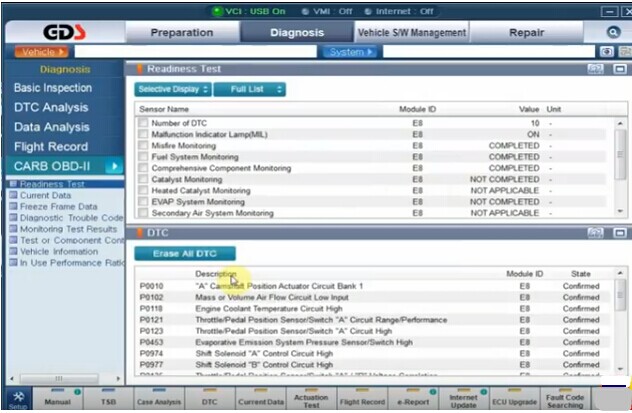Click the screenshot camera icon near System field

pyautogui.click(x=607, y=52)
